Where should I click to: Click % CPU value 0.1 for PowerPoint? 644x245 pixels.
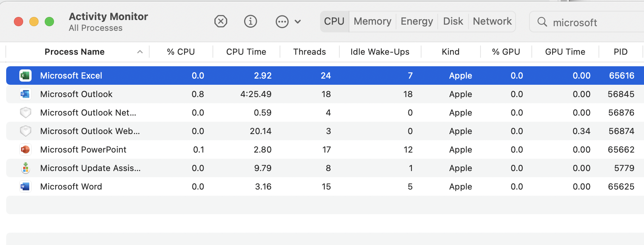pyautogui.click(x=199, y=149)
